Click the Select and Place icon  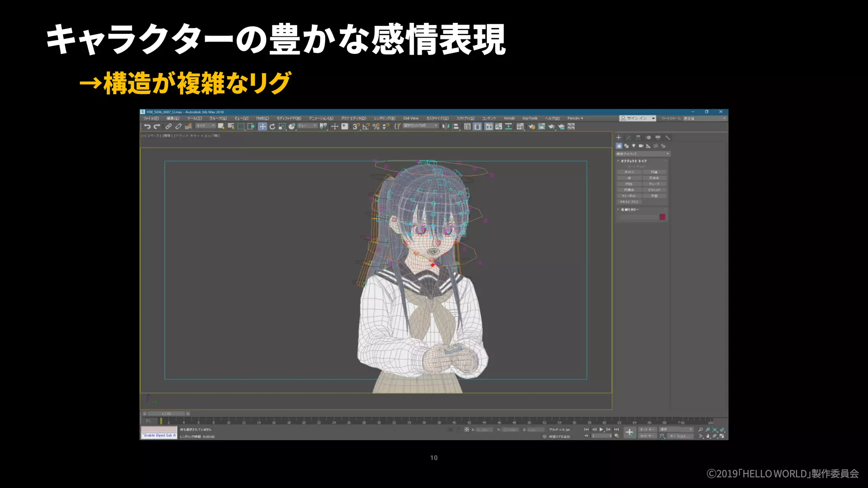tap(292, 126)
